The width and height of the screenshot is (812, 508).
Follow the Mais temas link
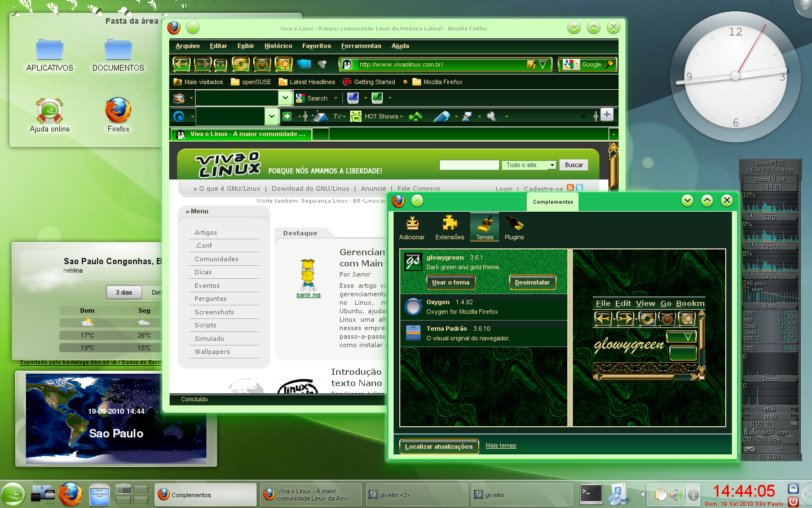501,445
